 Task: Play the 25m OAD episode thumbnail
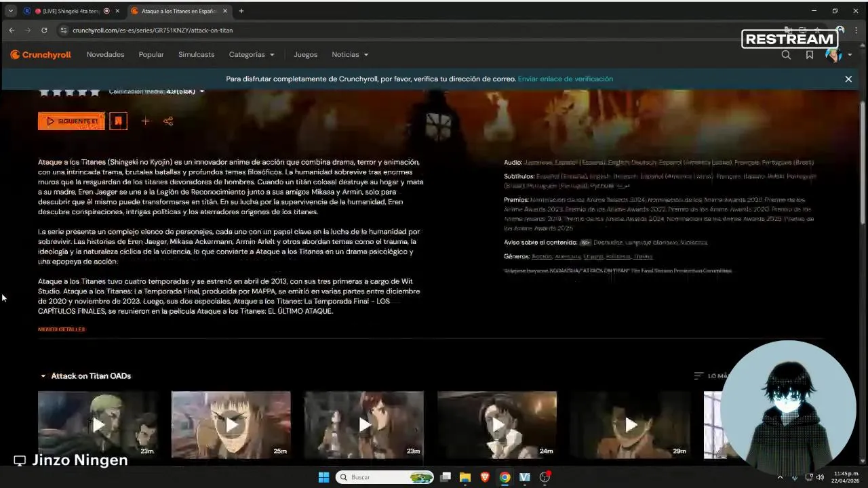coord(231,425)
